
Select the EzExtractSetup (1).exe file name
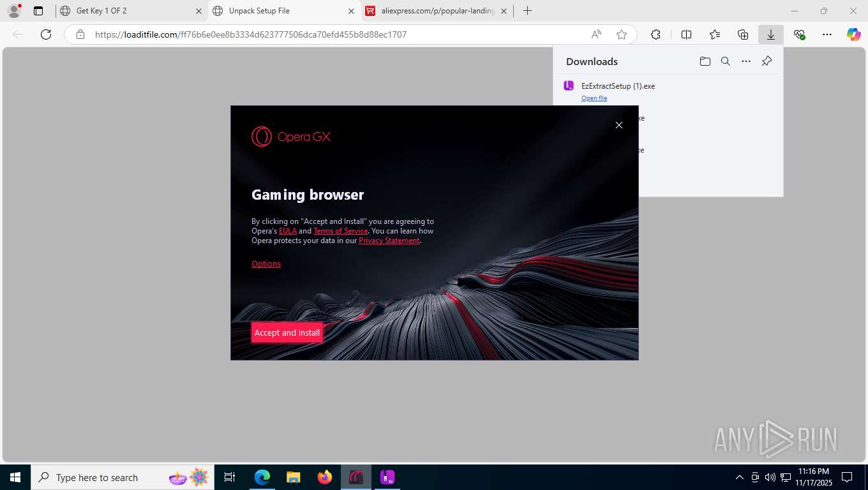click(618, 86)
